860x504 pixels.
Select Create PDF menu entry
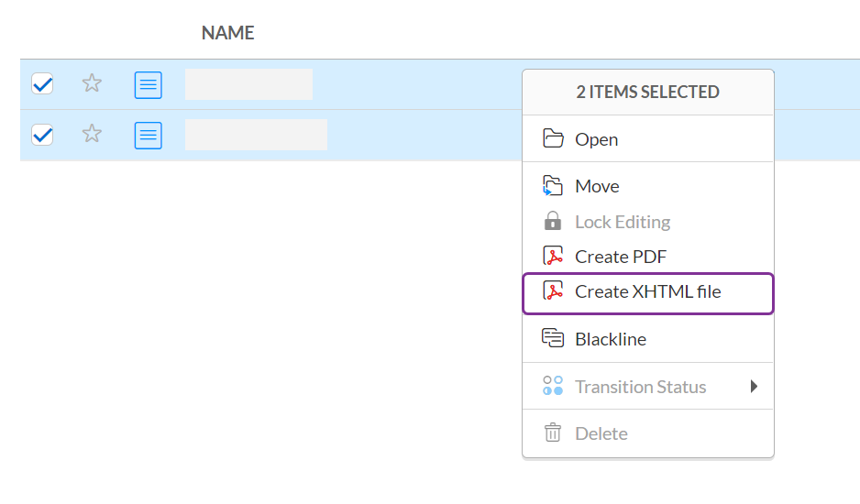point(647,257)
